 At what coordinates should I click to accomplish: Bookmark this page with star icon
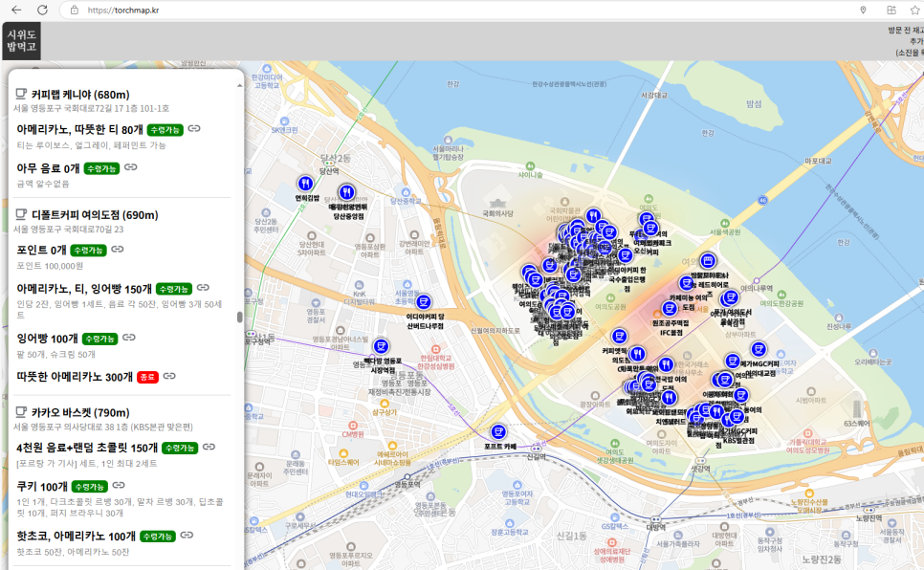[914, 10]
